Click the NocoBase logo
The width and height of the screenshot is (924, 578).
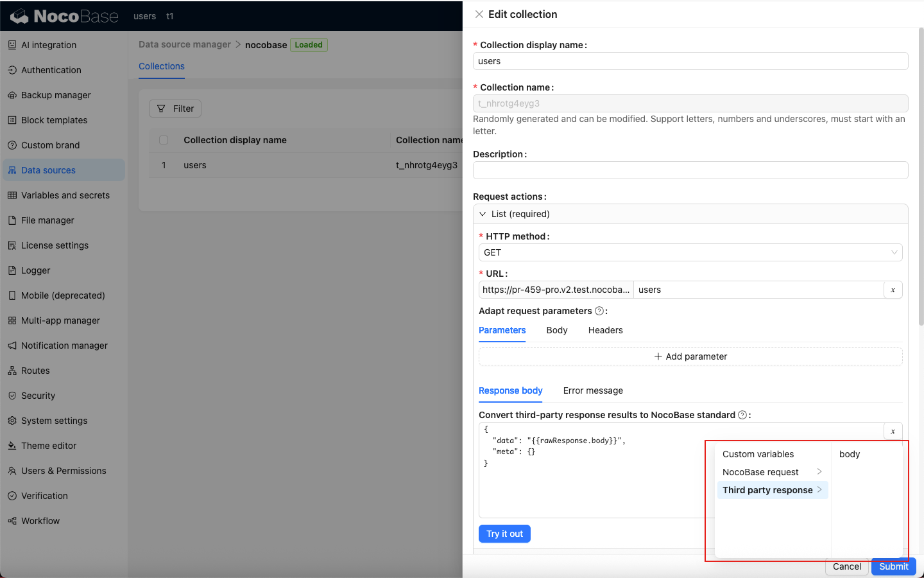(65, 16)
